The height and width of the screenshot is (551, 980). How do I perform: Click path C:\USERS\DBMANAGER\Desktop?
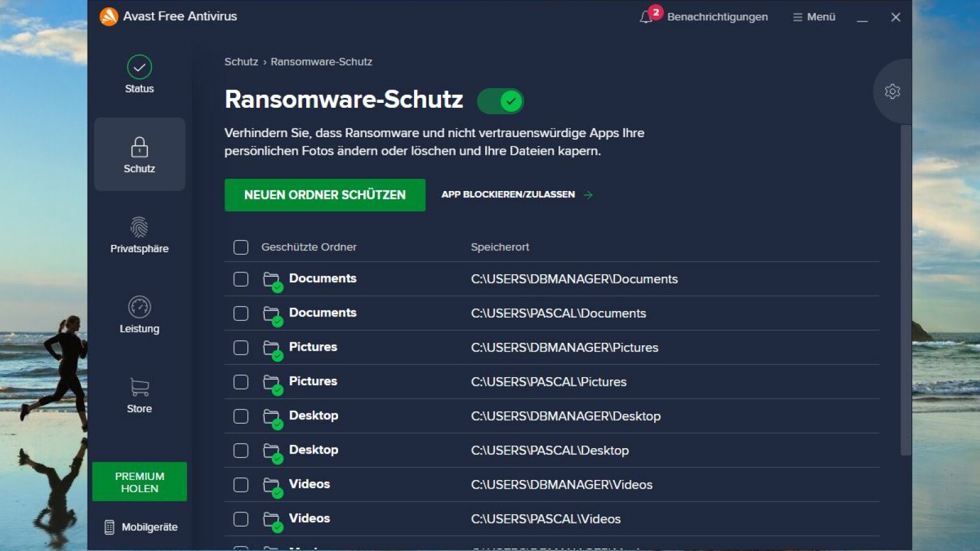pos(566,416)
